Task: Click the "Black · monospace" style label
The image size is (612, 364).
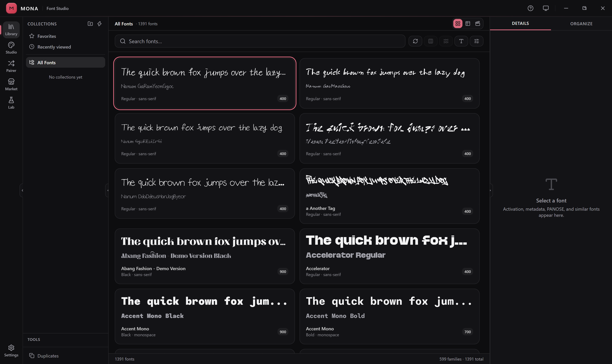Action: tap(138, 335)
